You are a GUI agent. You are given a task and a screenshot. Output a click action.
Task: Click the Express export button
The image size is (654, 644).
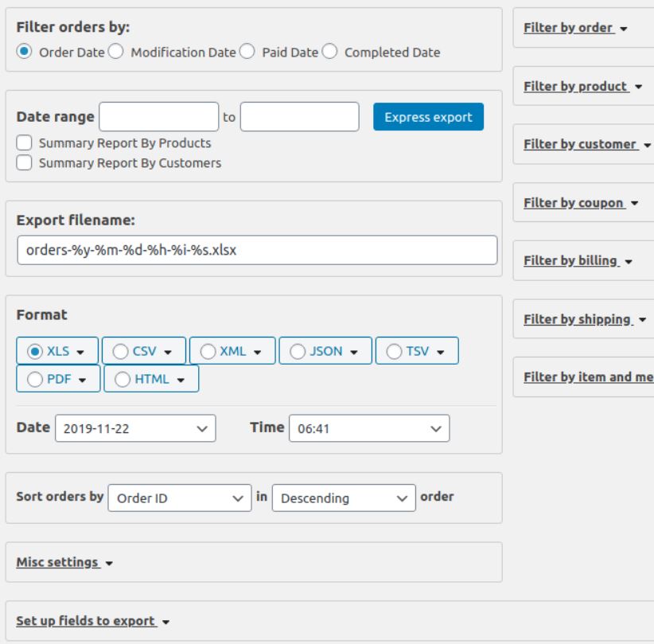[x=428, y=117]
